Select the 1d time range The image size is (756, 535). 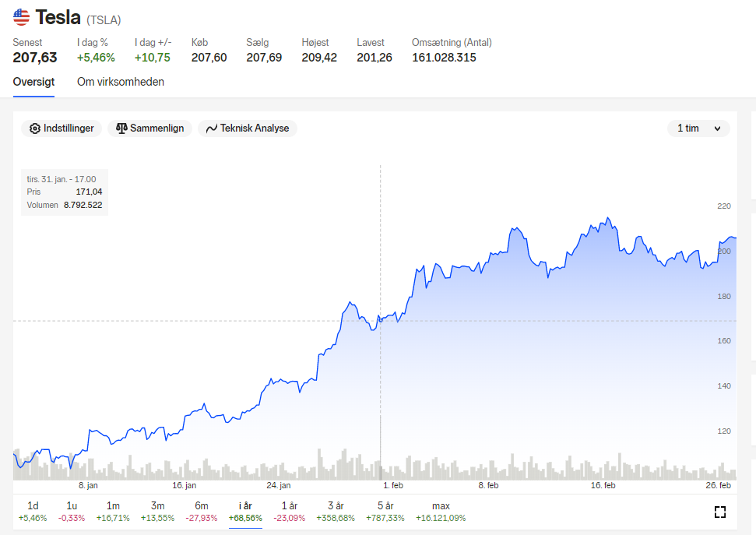(x=33, y=512)
